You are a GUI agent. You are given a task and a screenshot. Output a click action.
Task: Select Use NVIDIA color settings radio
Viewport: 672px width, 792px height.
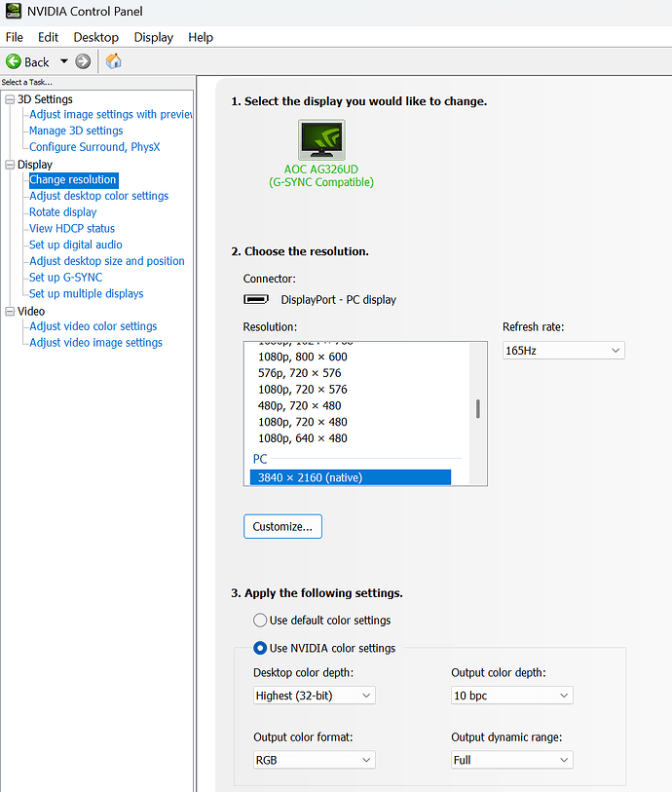tap(260, 648)
